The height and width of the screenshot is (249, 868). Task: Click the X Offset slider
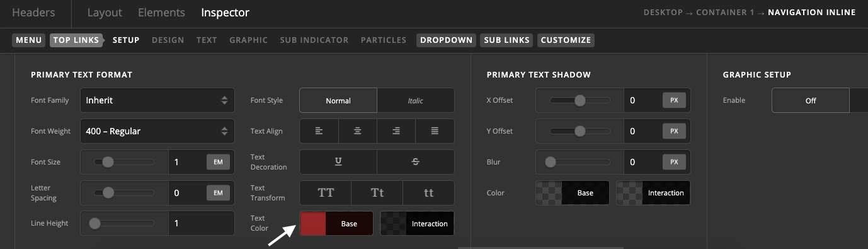pyautogui.click(x=580, y=100)
